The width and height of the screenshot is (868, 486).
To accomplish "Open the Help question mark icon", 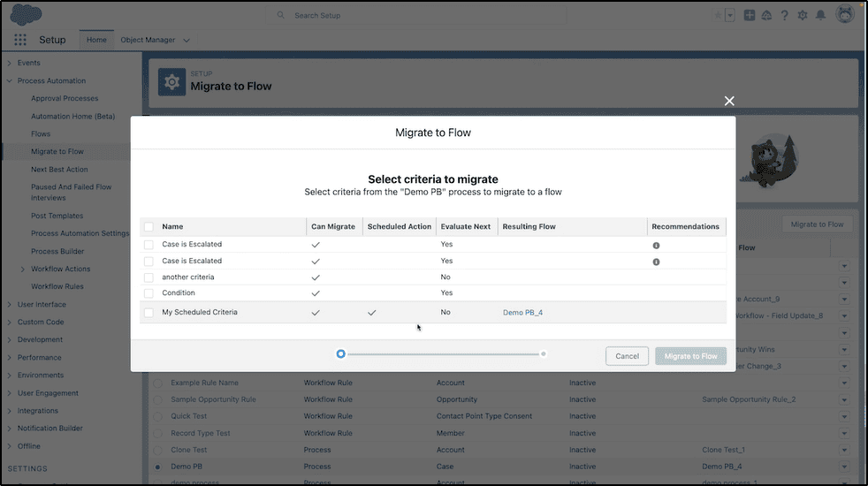I will coord(784,16).
